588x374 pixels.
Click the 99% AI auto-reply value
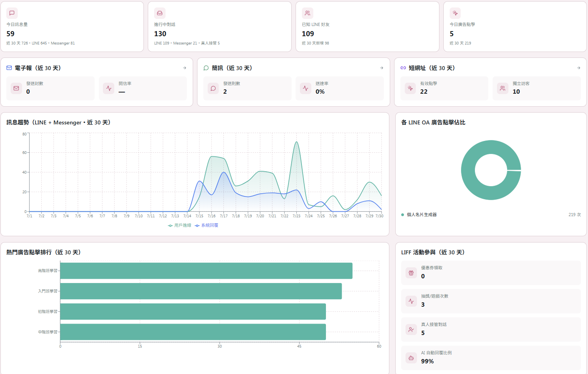point(428,361)
